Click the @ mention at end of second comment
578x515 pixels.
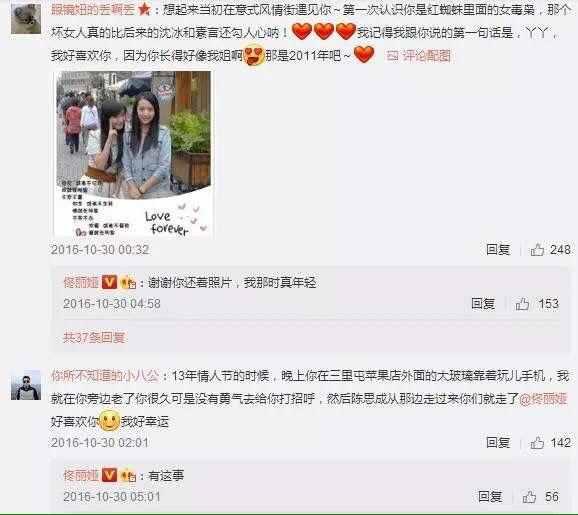point(543,399)
